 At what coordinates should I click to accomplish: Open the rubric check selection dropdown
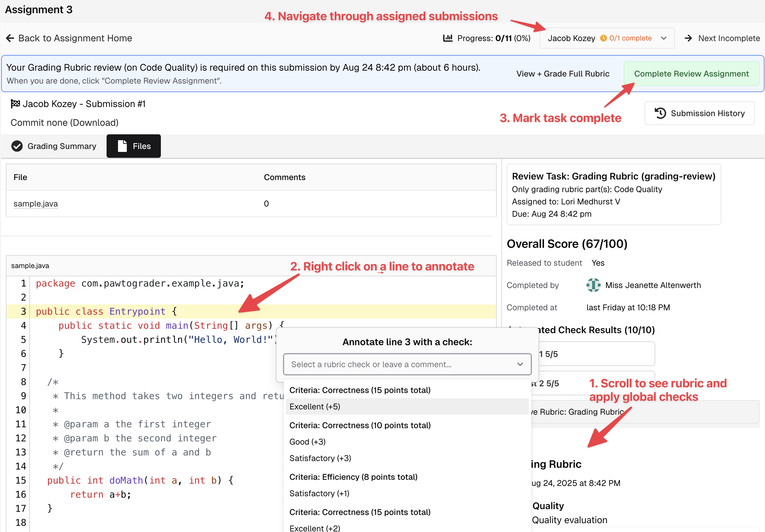click(x=407, y=364)
